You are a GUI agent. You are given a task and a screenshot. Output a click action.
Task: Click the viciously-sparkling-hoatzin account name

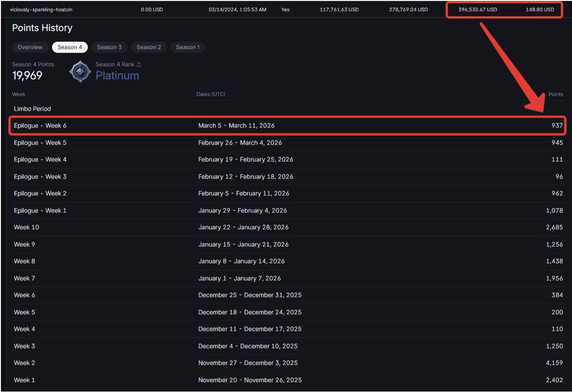pyautogui.click(x=41, y=10)
